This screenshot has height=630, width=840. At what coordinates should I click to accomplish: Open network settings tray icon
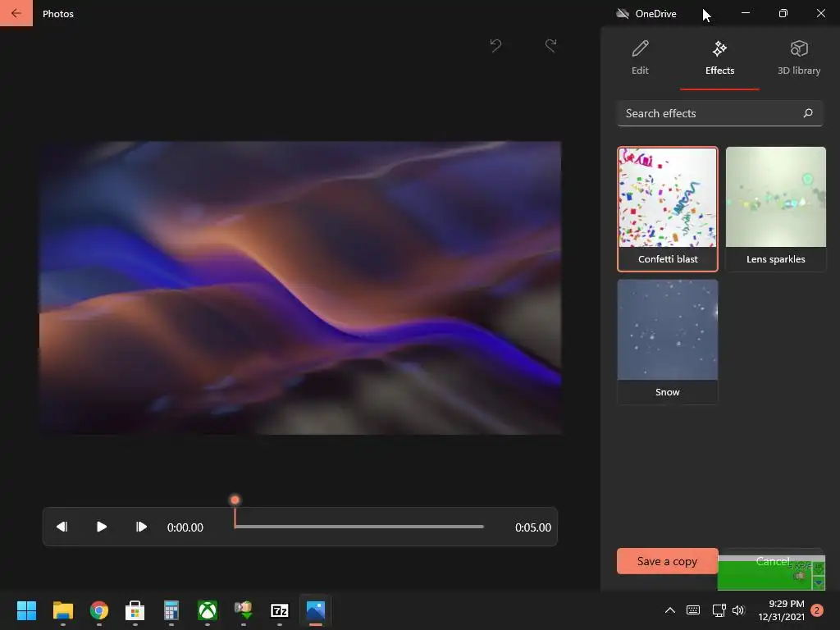(x=719, y=610)
